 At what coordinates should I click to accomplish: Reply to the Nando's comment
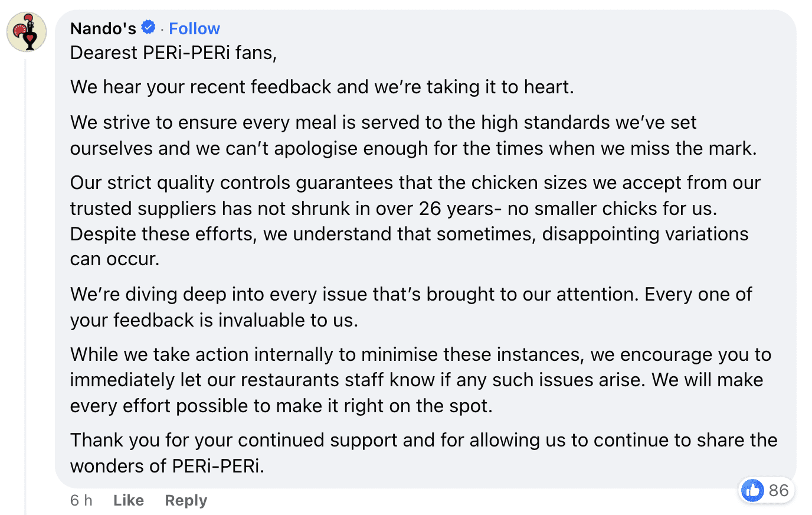pyautogui.click(x=186, y=500)
